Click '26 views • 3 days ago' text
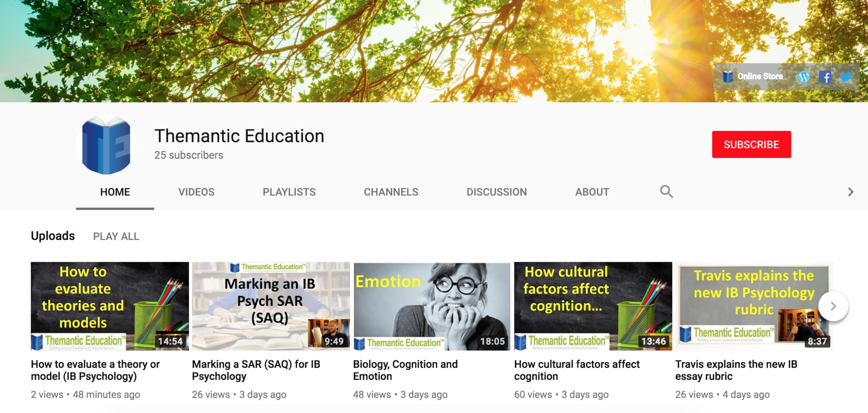 pyautogui.click(x=239, y=394)
